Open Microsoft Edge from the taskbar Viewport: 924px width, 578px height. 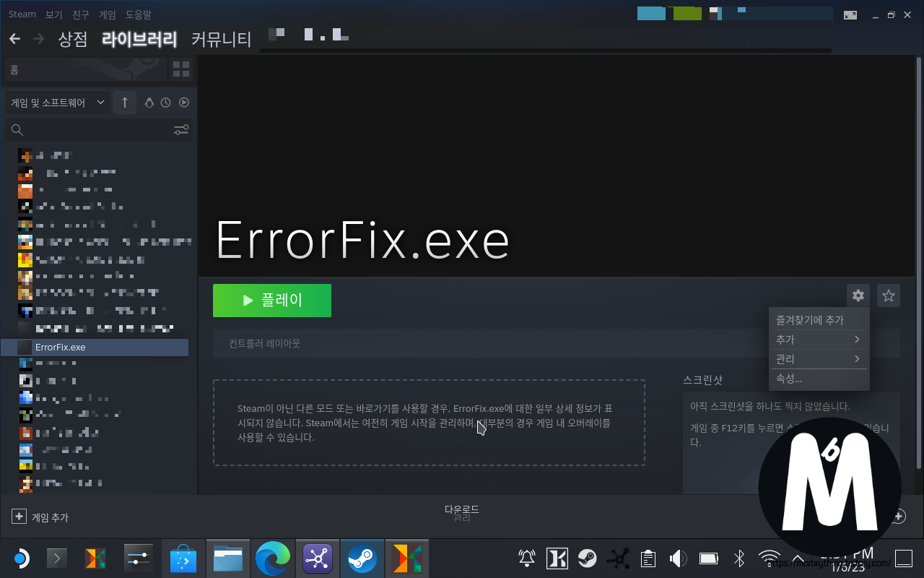(273, 558)
